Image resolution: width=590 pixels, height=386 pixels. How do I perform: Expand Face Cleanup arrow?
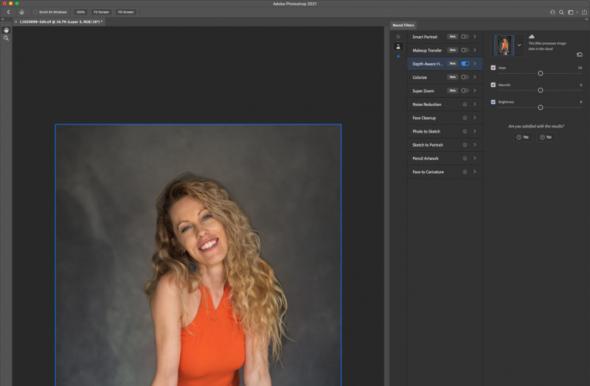(475, 118)
